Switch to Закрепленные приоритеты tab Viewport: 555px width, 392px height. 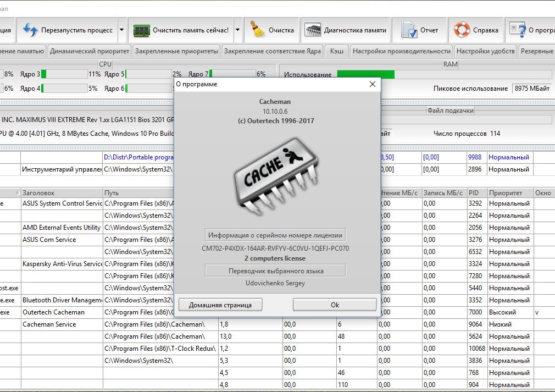pos(176,51)
